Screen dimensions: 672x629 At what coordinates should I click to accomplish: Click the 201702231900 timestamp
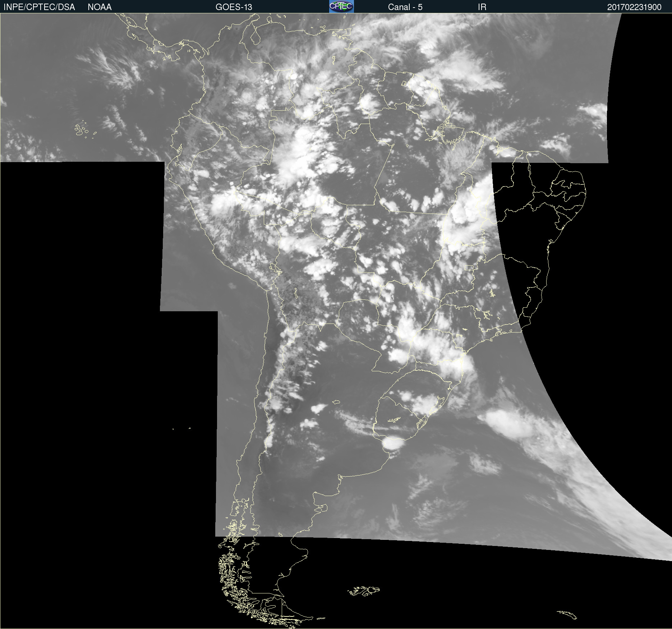tap(634, 7)
